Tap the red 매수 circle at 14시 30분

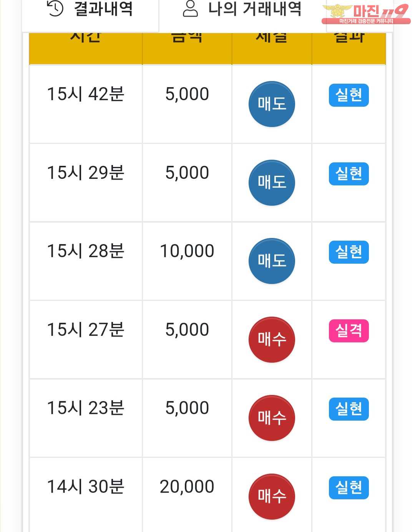pos(272,497)
